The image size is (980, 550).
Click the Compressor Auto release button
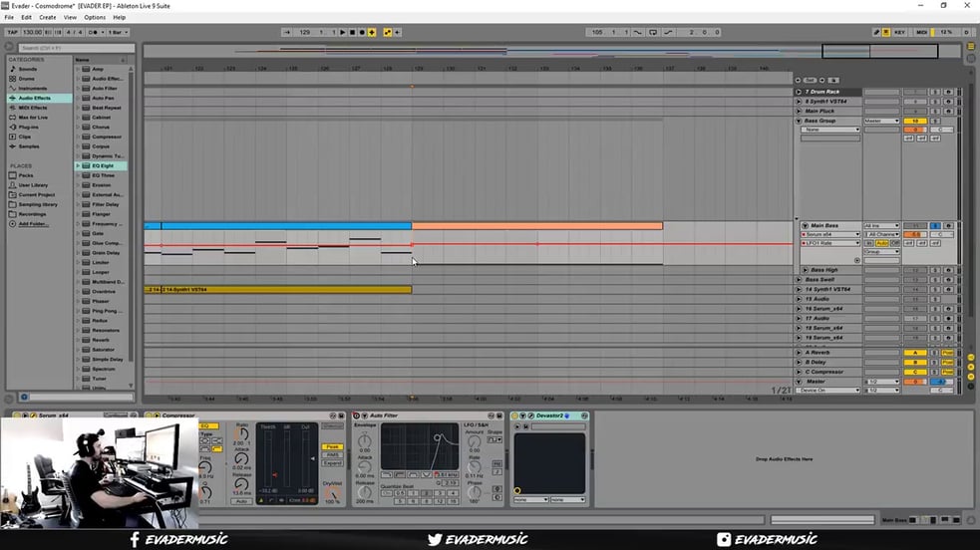[x=242, y=501]
